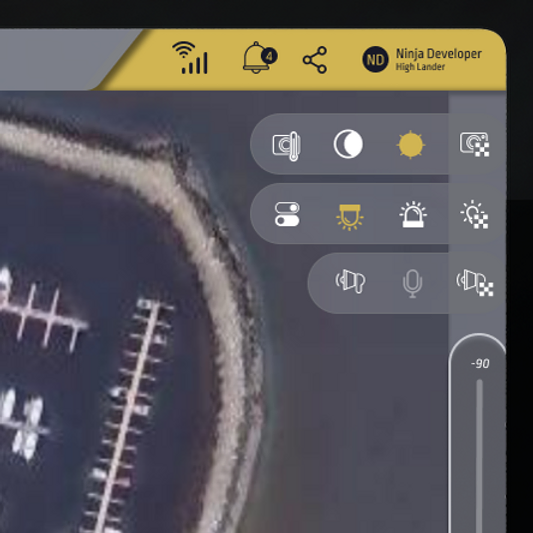Screen dimensions: 533x533
Task: Select the thermal camera mode icon
Action: [x=287, y=146]
